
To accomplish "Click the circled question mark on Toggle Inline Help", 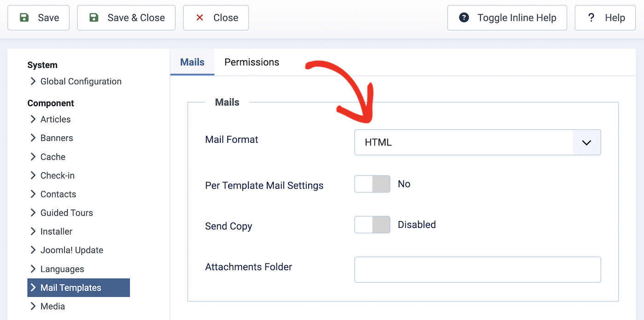I will (464, 17).
